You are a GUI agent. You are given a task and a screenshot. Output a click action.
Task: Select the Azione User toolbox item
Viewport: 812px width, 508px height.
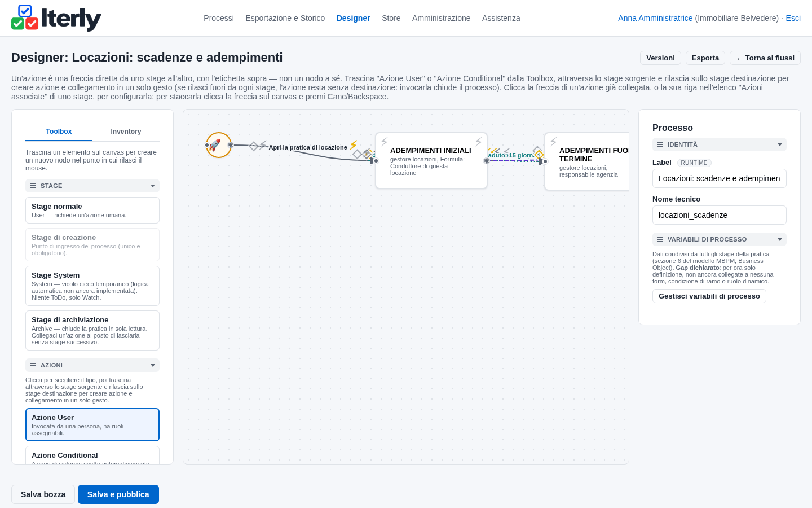click(x=92, y=424)
